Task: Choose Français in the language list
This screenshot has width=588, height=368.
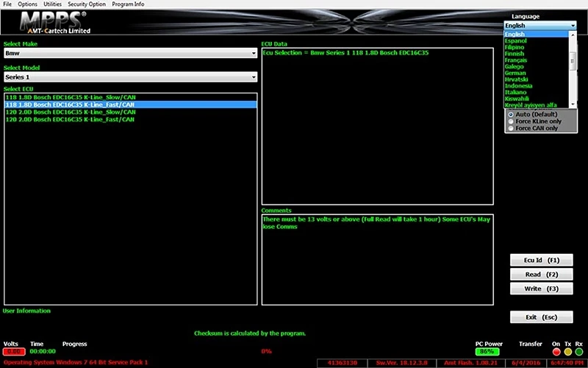Action: (537, 60)
